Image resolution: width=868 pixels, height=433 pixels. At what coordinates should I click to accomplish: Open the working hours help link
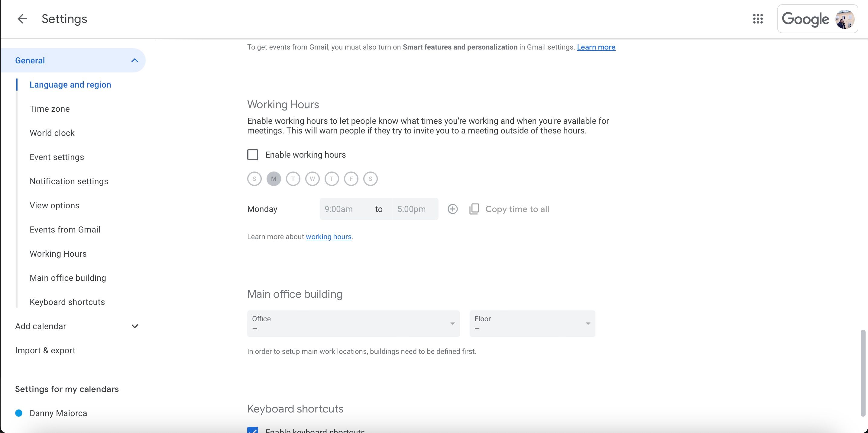tap(328, 237)
